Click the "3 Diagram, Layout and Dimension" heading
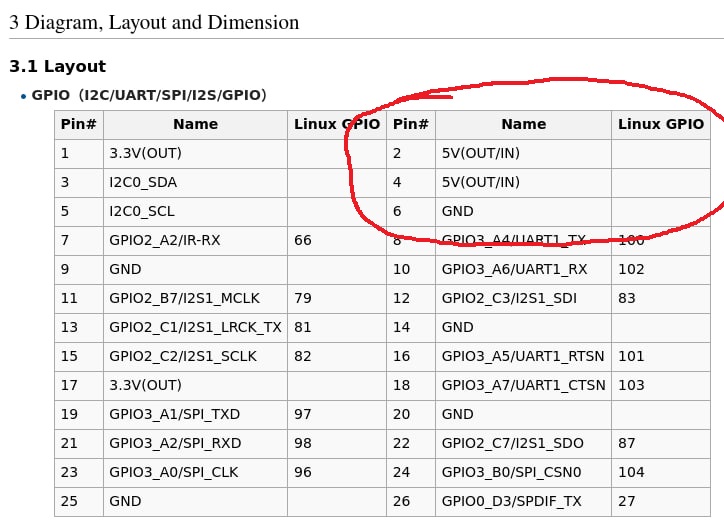Viewport: 724px width, 524px height. pyautogui.click(x=154, y=21)
